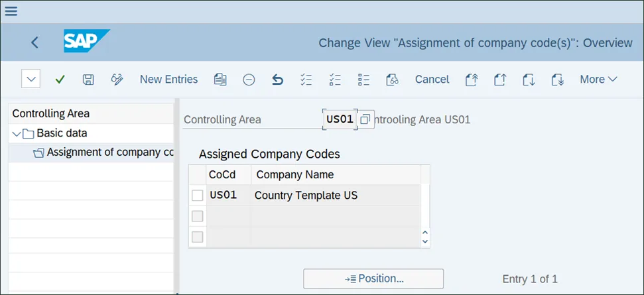
Task: Click the Position... button
Action: point(373,278)
